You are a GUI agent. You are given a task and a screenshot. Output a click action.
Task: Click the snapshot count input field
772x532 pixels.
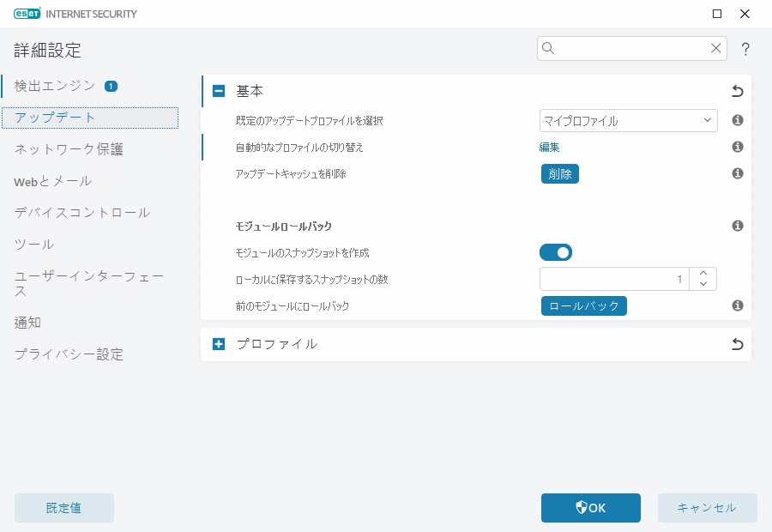613,279
